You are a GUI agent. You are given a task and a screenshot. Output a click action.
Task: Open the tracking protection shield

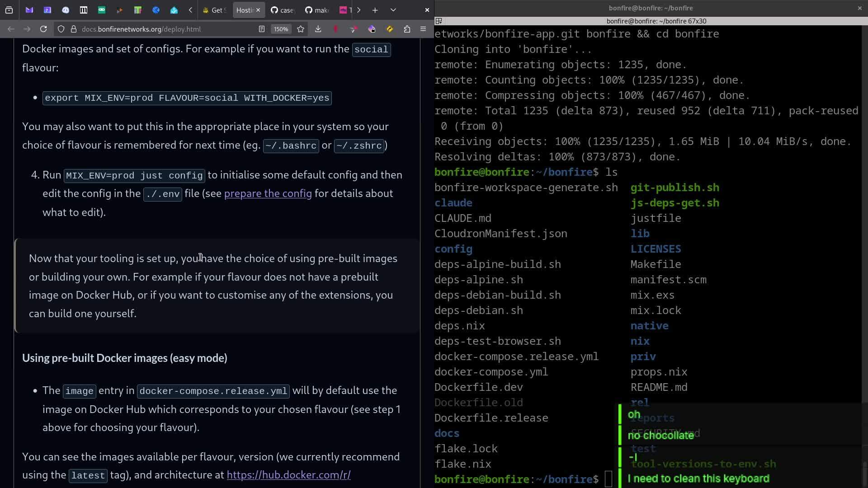[x=61, y=29]
